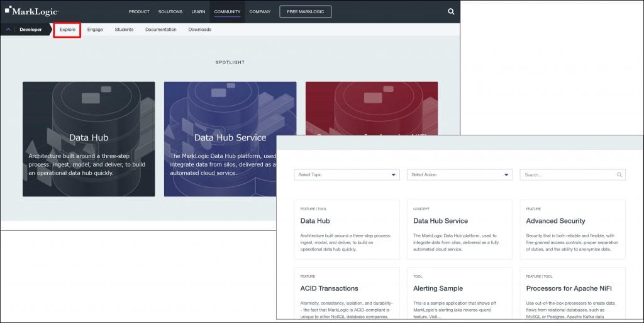The height and width of the screenshot is (323, 644).
Task: Open the ACID Transactions card
Action: (347, 293)
